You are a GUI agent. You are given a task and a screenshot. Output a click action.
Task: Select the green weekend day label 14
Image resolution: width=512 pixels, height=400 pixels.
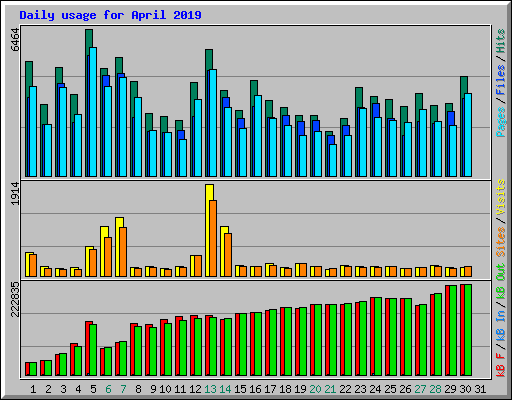click(x=225, y=389)
